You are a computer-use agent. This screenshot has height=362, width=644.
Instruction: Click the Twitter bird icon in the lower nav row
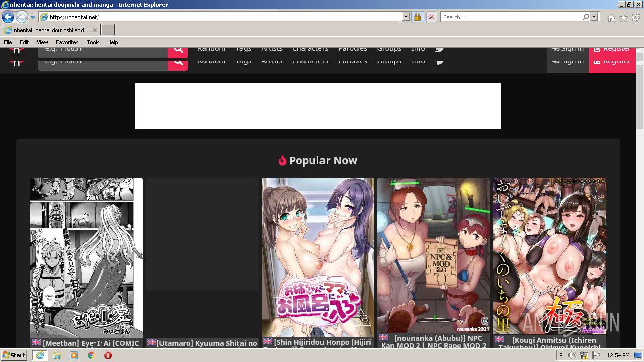(x=439, y=61)
